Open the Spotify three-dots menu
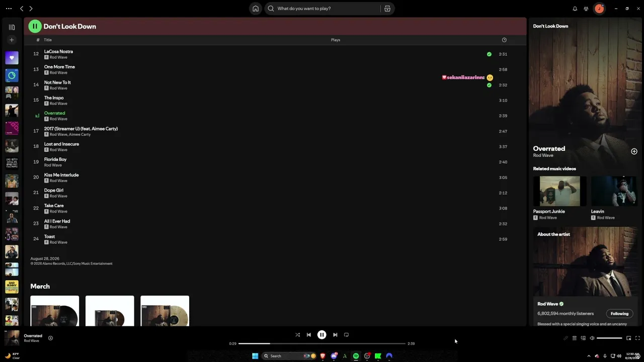Screen dimensions: 644x362 click(x=9, y=9)
